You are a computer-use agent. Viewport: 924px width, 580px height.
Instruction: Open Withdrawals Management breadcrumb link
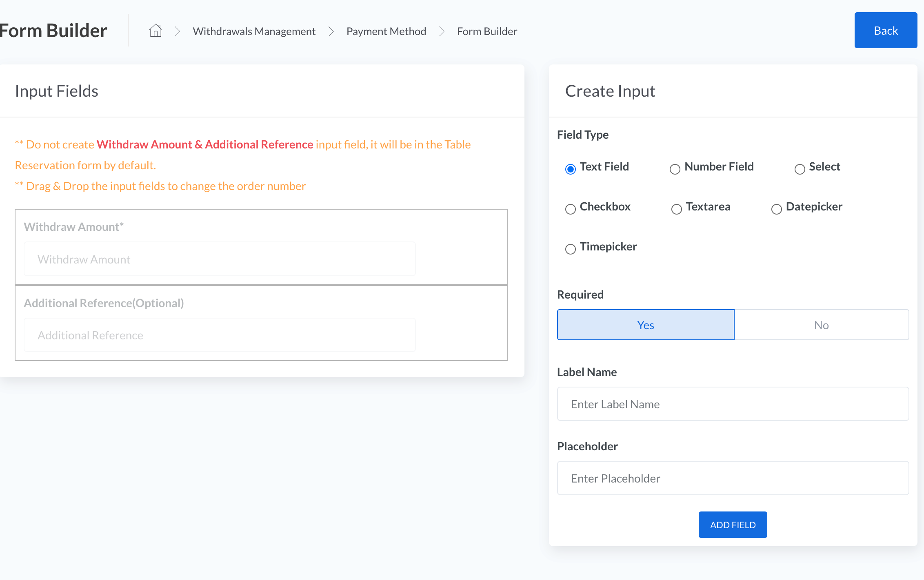click(x=254, y=31)
